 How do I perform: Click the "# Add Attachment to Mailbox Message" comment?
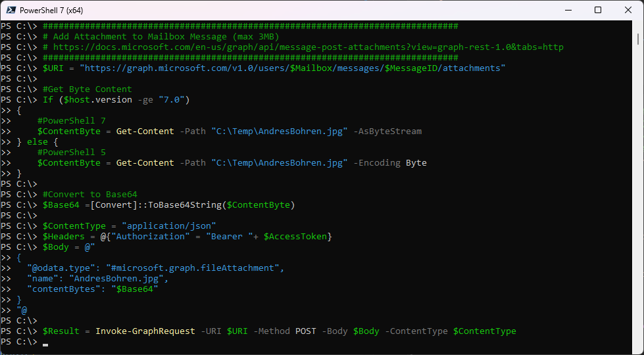tap(161, 37)
